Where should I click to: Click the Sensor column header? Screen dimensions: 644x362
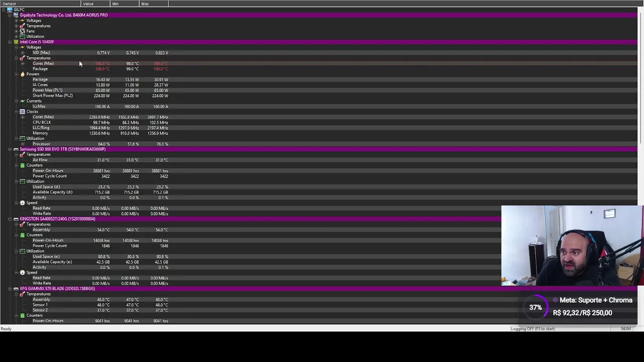click(40, 4)
